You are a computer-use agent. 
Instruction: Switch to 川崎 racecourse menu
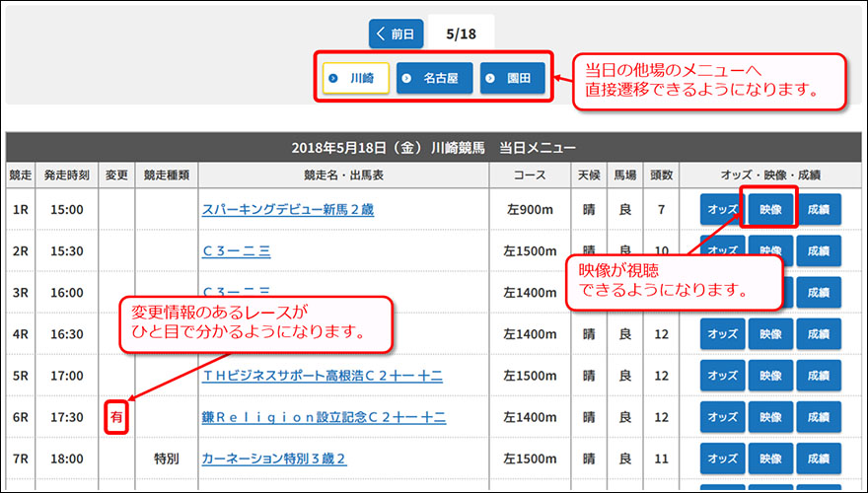coord(356,78)
